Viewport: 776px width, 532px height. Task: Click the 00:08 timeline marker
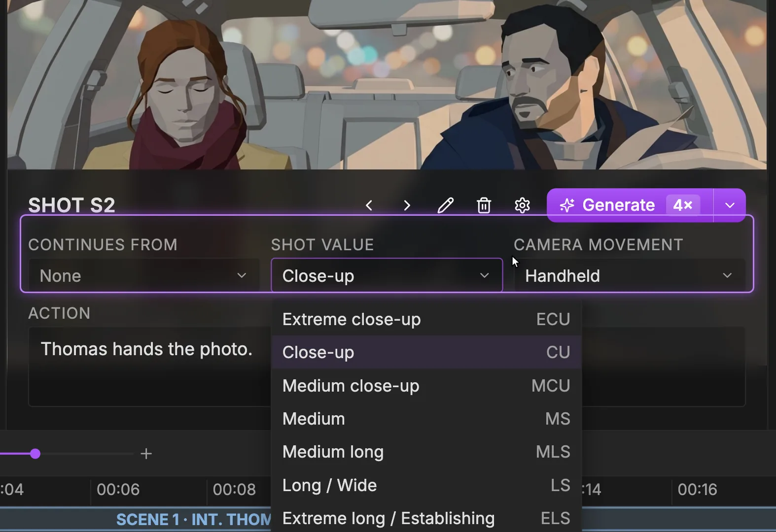click(234, 489)
